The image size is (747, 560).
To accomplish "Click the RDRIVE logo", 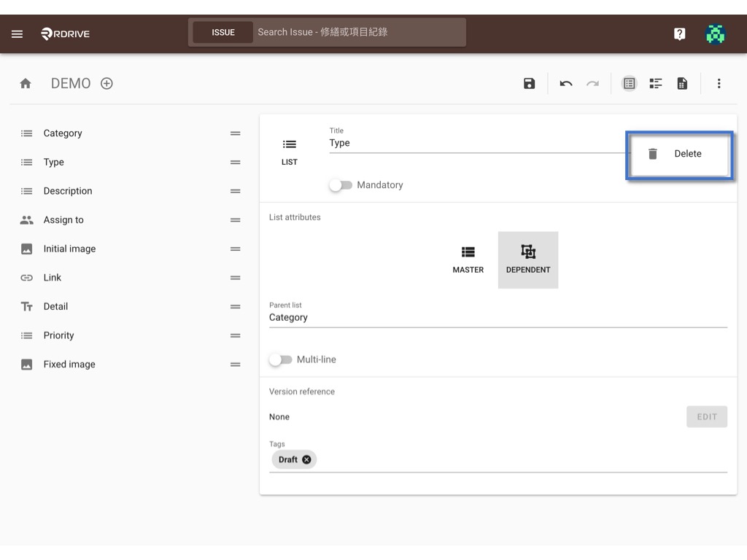I will point(65,34).
